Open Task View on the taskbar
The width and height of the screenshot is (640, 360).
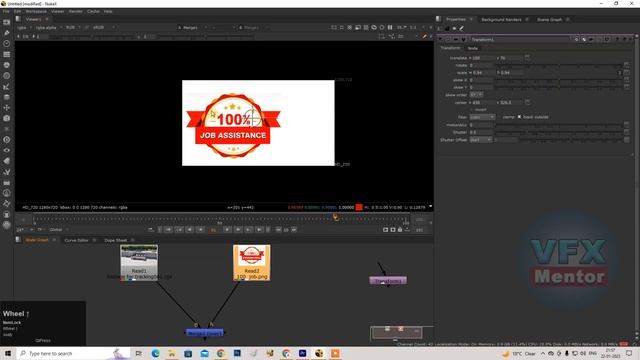pyautogui.click(x=139, y=353)
